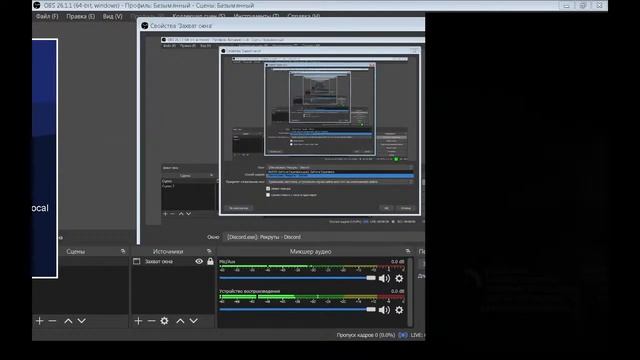This screenshot has height=360, width=640.
Task: Open the Вид (V) menu
Action: point(113,16)
